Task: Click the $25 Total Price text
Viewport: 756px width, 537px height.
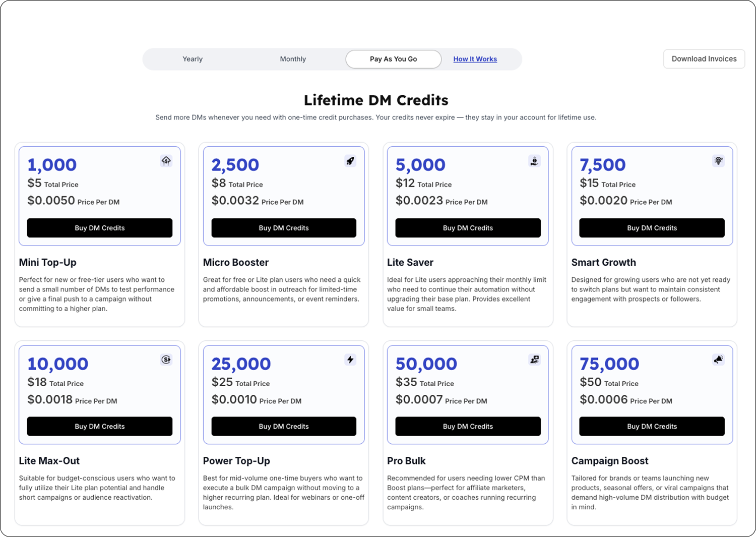Action: (241, 383)
